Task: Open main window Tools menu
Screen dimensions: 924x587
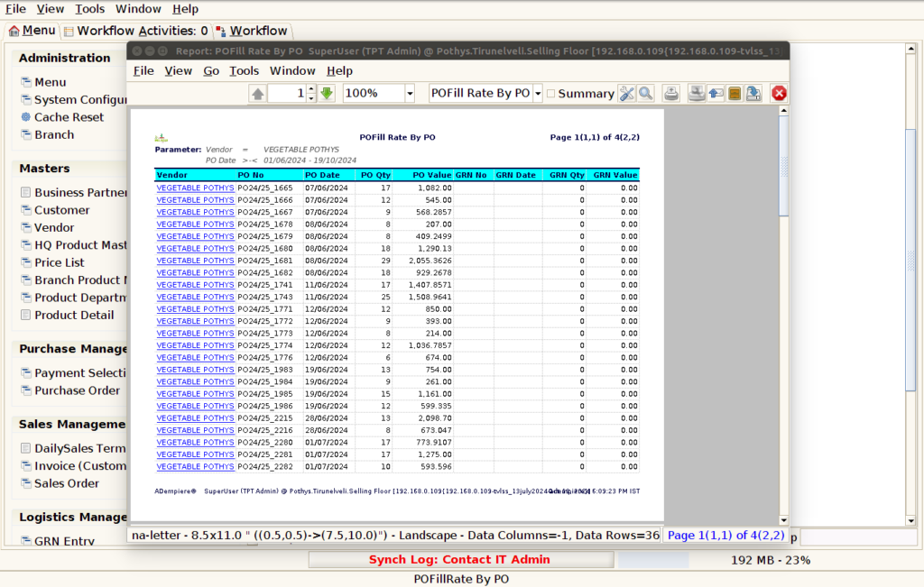Action: (x=89, y=9)
